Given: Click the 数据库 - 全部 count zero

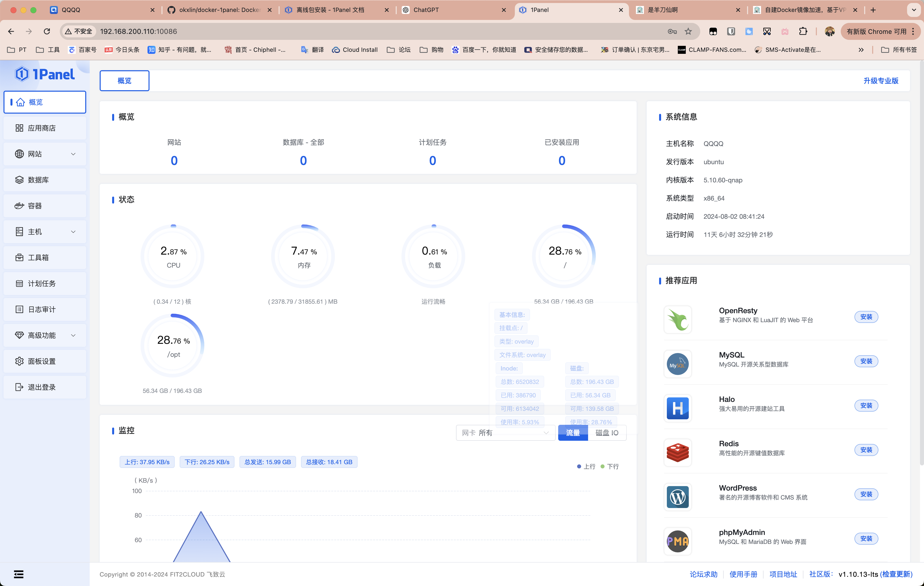Looking at the screenshot, I should click(303, 160).
